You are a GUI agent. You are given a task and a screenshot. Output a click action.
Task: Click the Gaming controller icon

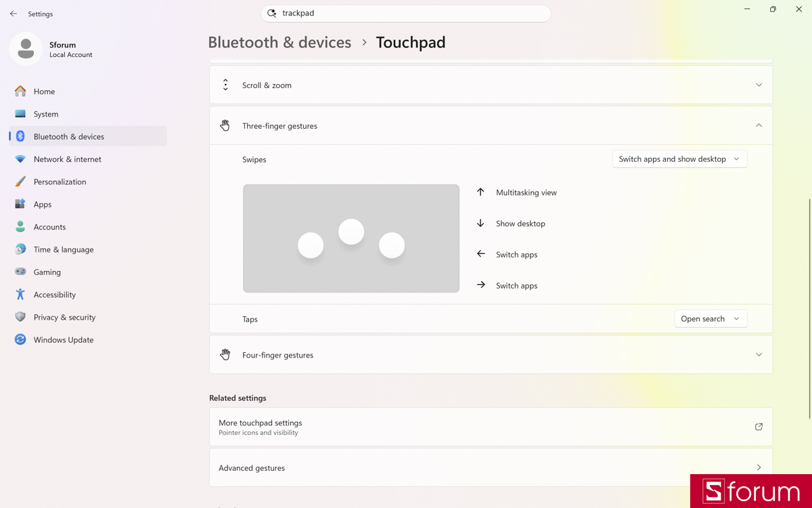(x=20, y=272)
